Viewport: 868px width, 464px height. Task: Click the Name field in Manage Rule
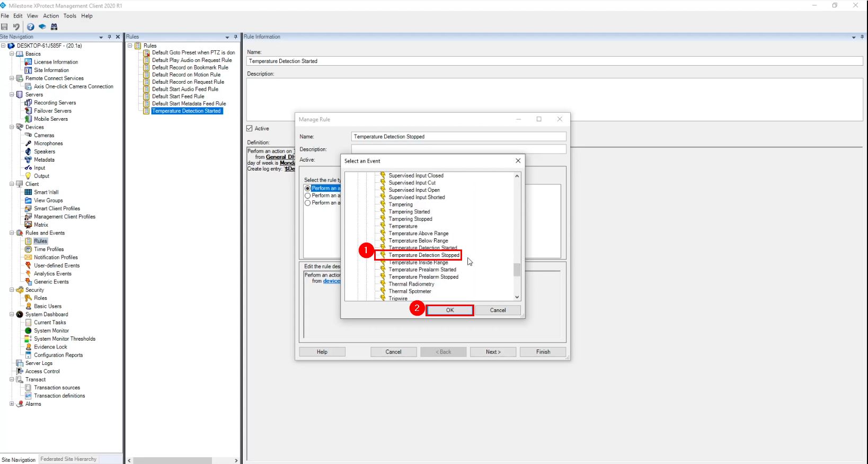(x=458, y=137)
